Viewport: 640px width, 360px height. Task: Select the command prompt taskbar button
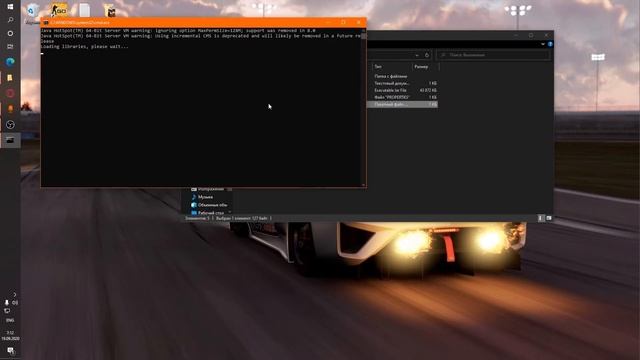tap(10, 140)
